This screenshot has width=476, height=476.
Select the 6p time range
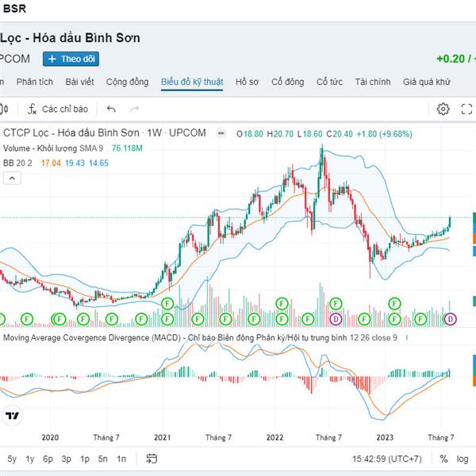click(x=48, y=459)
